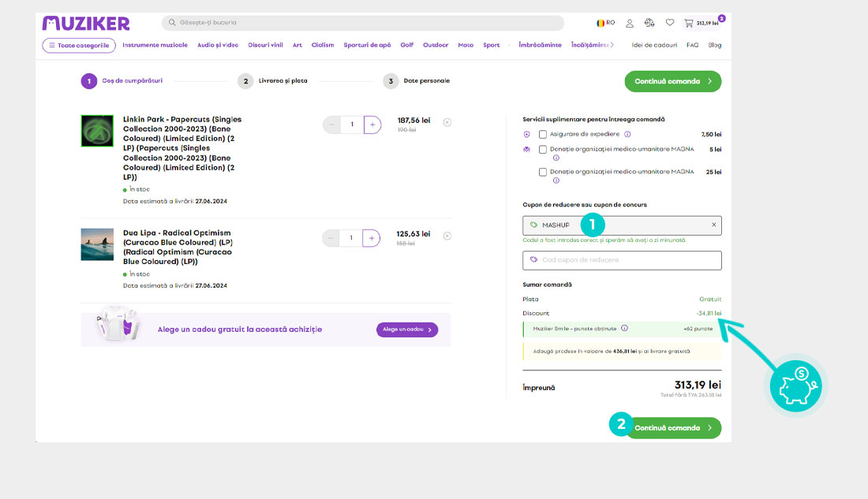Expand the Toate categoriile menu

click(x=79, y=46)
